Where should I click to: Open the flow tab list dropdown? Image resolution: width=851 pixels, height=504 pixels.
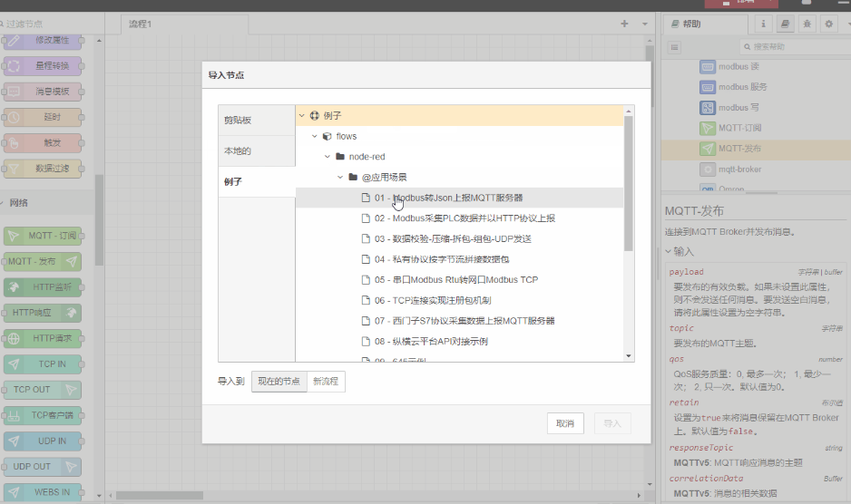[645, 24]
